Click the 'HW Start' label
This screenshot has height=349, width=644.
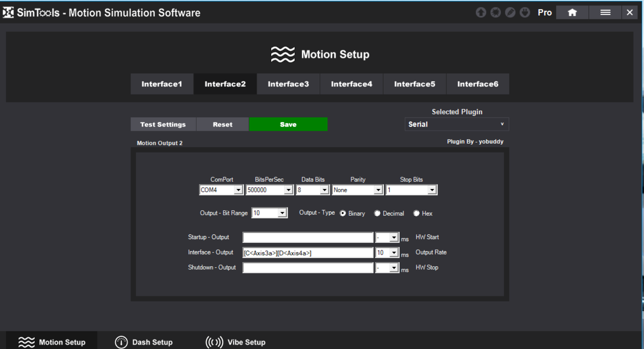[x=427, y=237]
